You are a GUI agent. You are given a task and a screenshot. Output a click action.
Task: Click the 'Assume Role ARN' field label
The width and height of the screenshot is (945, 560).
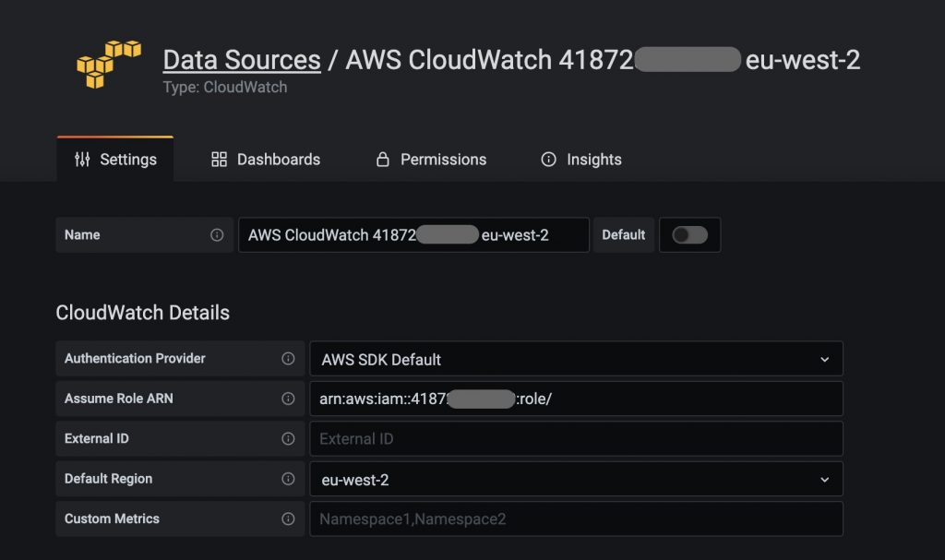click(x=119, y=399)
